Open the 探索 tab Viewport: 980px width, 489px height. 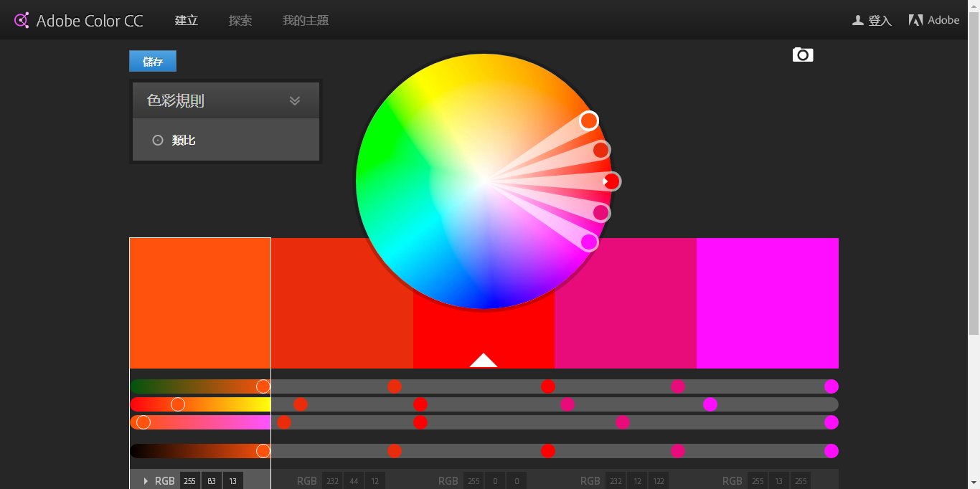[240, 21]
